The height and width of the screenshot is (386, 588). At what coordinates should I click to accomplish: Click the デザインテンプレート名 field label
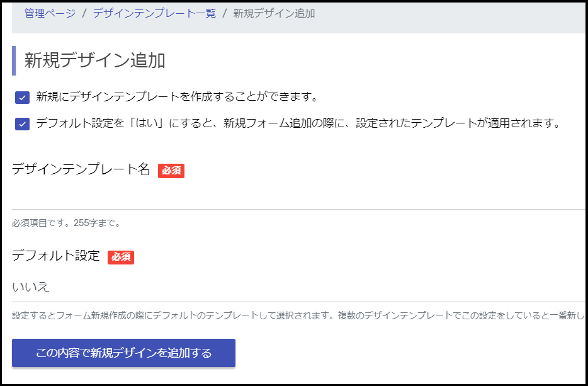coord(81,169)
